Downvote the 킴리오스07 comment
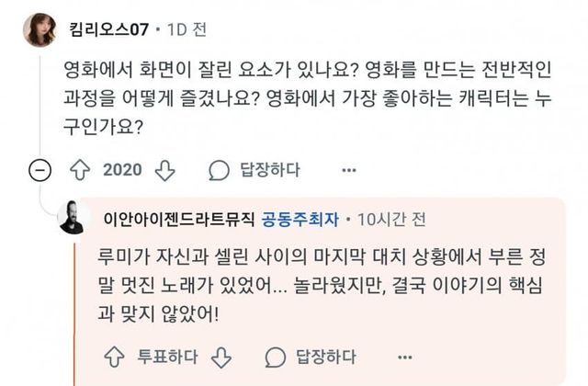The height and width of the screenshot is (386, 588). (164, 170)
